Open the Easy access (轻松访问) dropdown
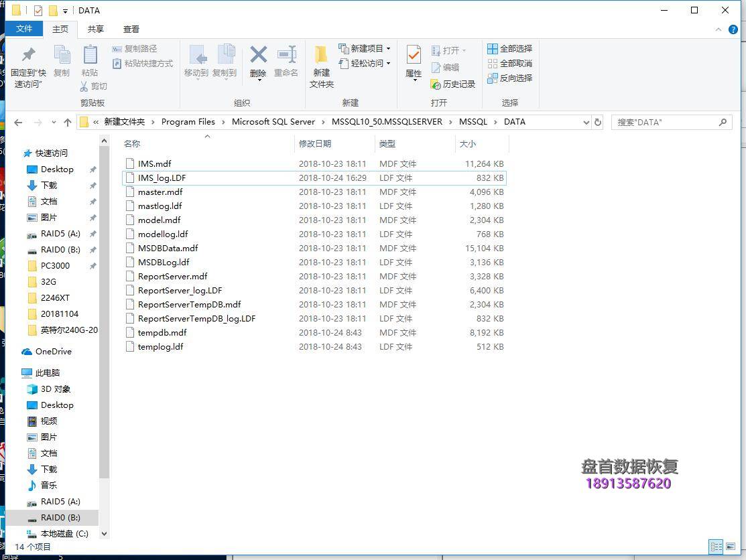This screenshot has height=560, width=746. (x=365, y=63)
